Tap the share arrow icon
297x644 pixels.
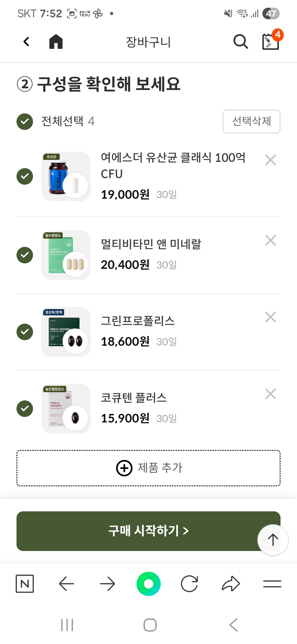tap(231, 583)
